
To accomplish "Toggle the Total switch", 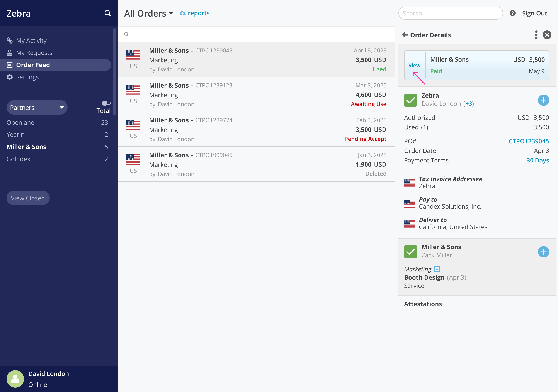I will pos(106,103).
